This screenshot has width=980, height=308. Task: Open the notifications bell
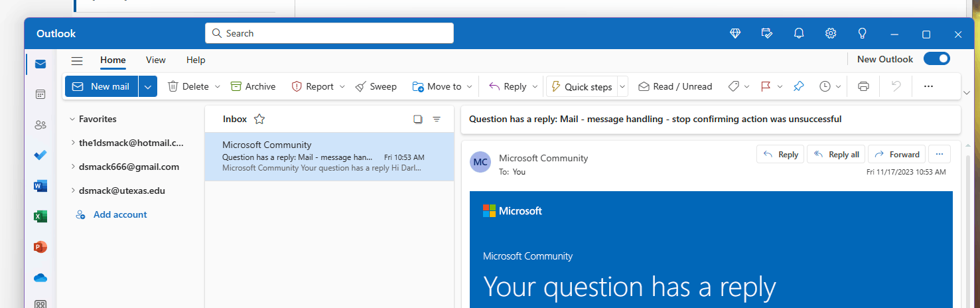point(799,33)
